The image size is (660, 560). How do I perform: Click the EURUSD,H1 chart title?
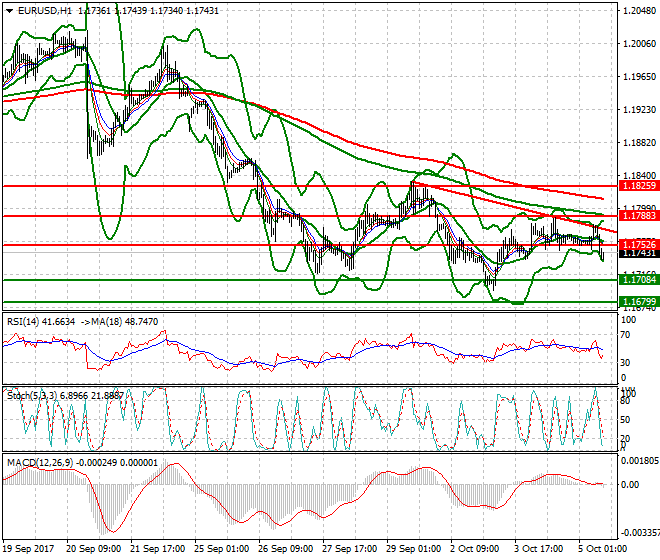36,9
